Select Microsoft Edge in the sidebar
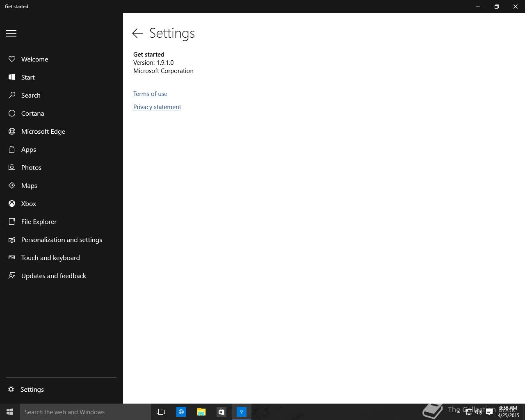The image size is (525, 420). (43, 131)
